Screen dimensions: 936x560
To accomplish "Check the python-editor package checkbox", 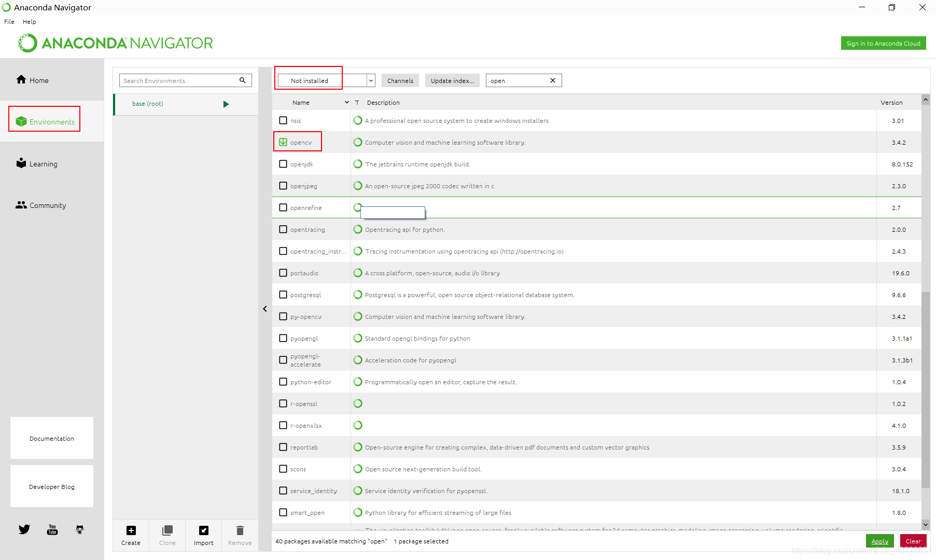I will (x=283, y=382).
